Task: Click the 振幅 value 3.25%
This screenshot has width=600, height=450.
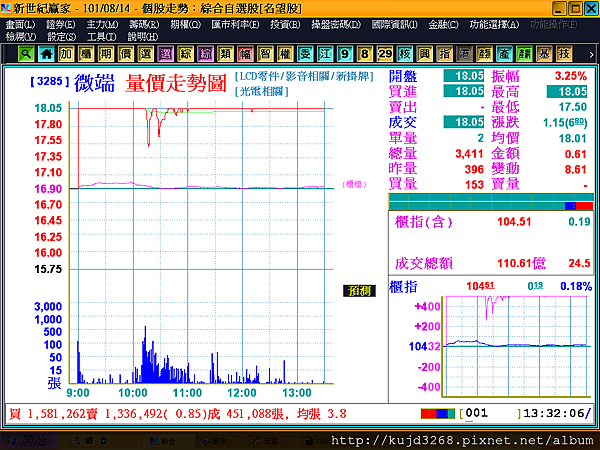Action: pyautogui.click(x=571, y=76)
